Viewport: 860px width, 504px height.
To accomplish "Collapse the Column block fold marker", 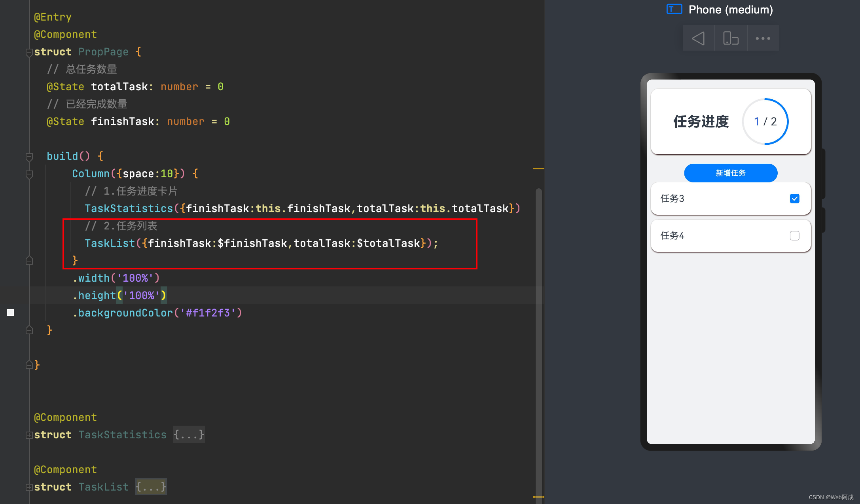I will coord(29,174).
